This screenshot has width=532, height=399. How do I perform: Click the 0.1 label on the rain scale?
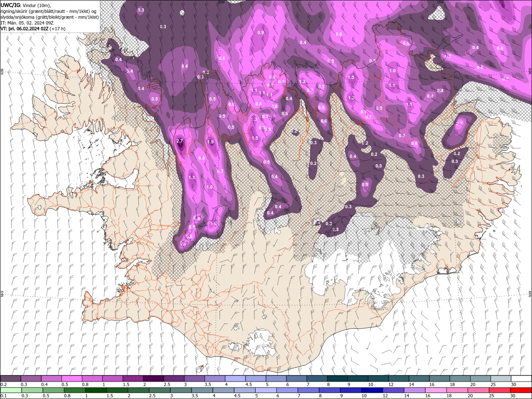tap(3, 396)
